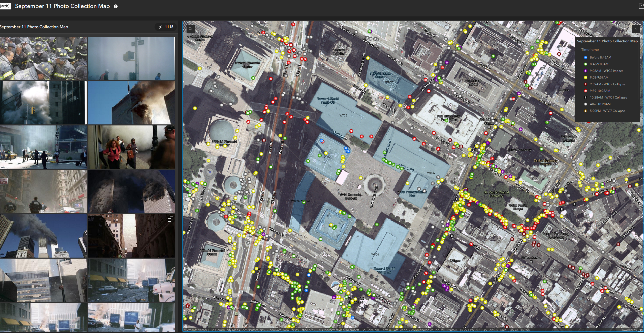The height and width of the screenshot is (333, 644).
Task: Click the '9/11 Memorial Museum' map label
Action: coord(351,197)
